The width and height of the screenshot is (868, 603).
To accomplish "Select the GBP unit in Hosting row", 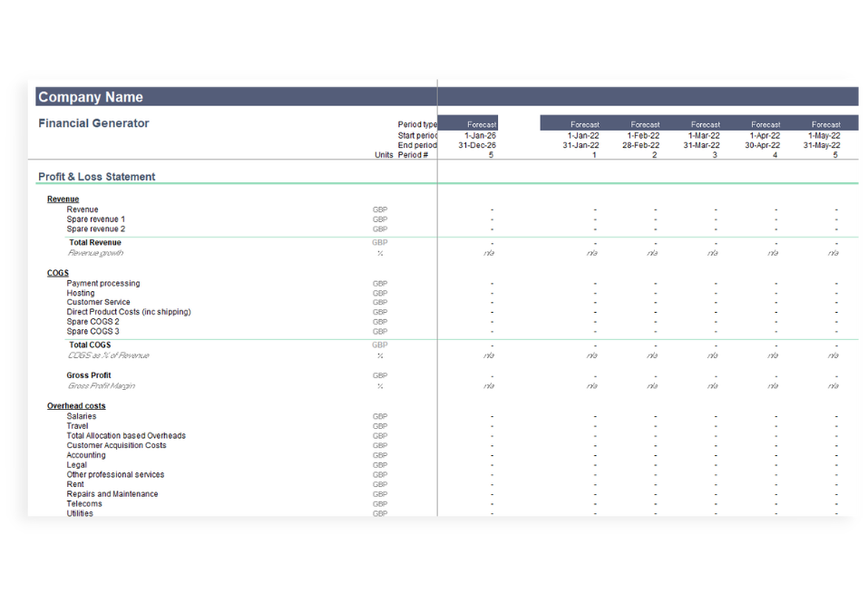I will [380, 293].
